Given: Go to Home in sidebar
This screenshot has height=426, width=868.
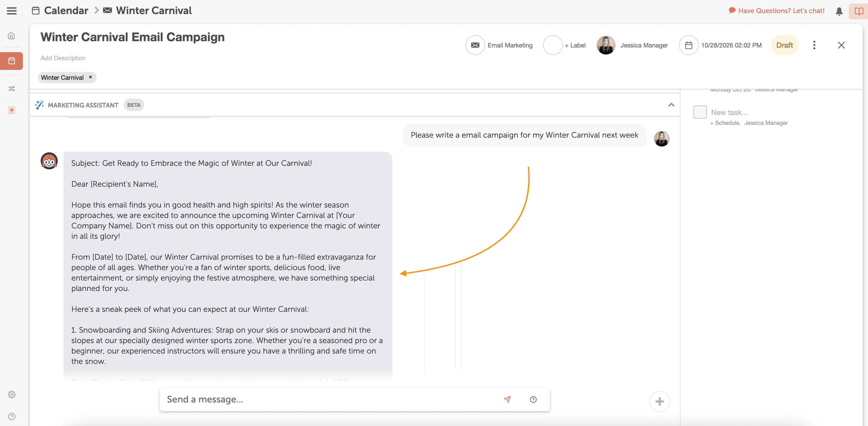Looking at the screenshot, I should click(x=11, y=36).
